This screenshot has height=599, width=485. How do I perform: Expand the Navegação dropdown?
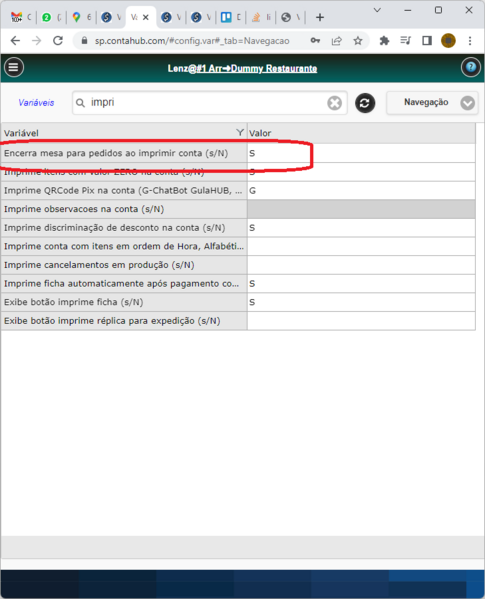click(x=432, y=102)
